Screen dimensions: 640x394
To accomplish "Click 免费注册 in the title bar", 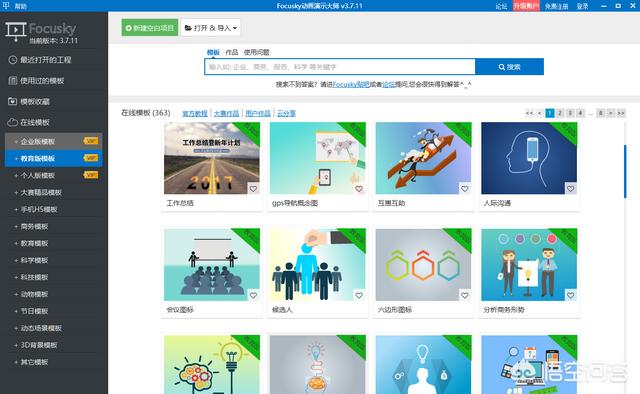I will tap(556, 6).
